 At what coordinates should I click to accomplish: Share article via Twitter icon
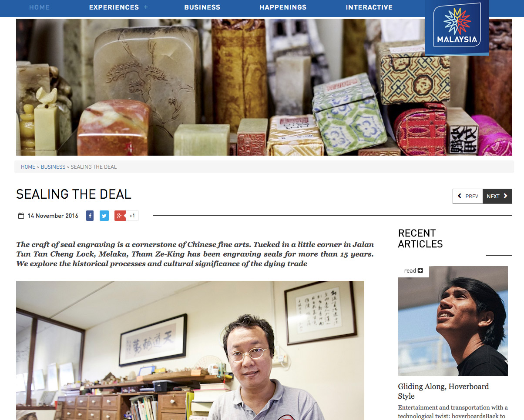click(104, 216)
